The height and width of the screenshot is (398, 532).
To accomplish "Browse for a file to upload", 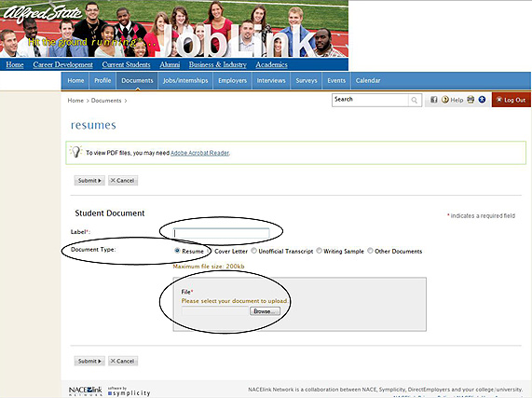I will click(x=265, y=311).
